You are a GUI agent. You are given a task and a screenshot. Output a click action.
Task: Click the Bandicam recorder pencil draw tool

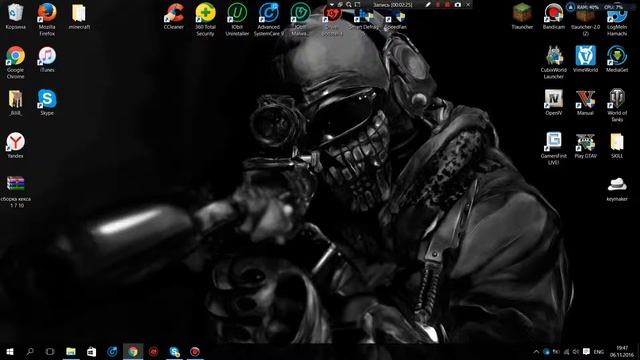428,4
